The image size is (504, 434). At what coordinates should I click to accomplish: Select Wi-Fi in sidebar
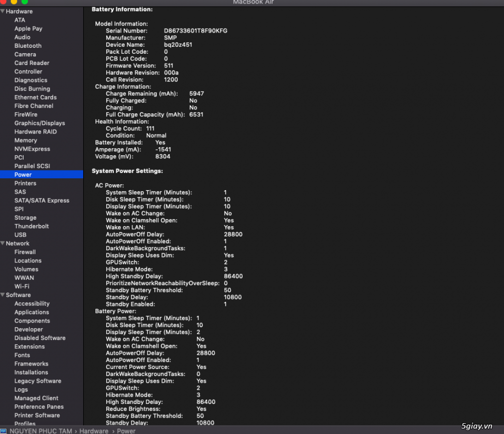coord(22,286)
